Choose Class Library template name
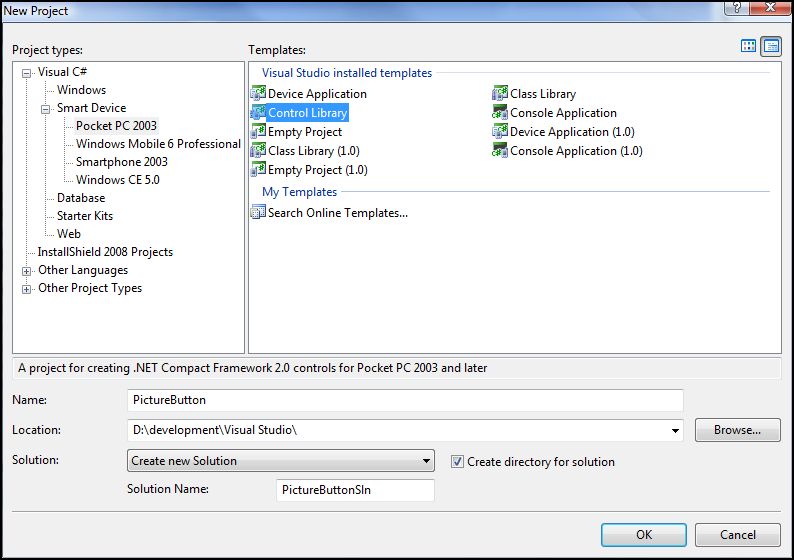 [x=543, y=94]
